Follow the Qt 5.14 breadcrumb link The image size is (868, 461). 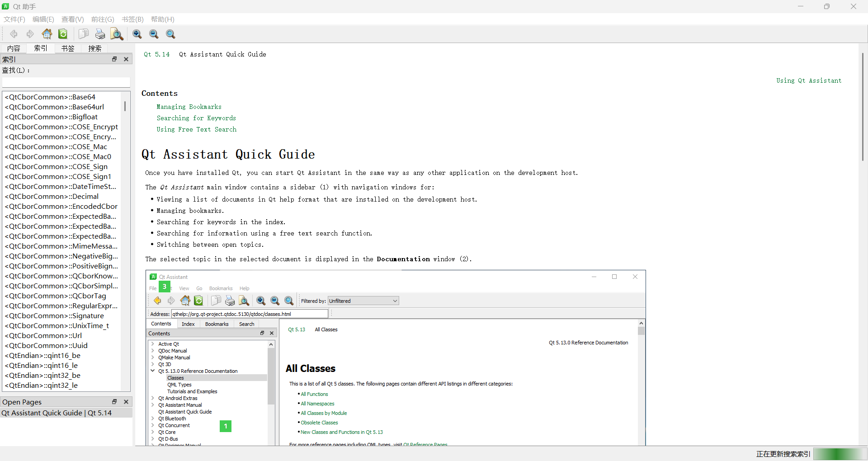point(156,54)
